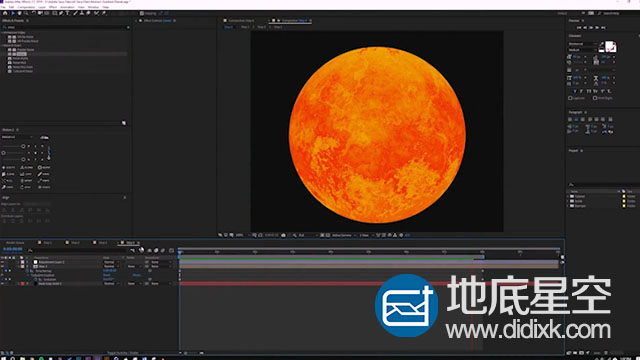Jump to last frame in Preview panel
The image size is (640, 360).
point(603,27)
